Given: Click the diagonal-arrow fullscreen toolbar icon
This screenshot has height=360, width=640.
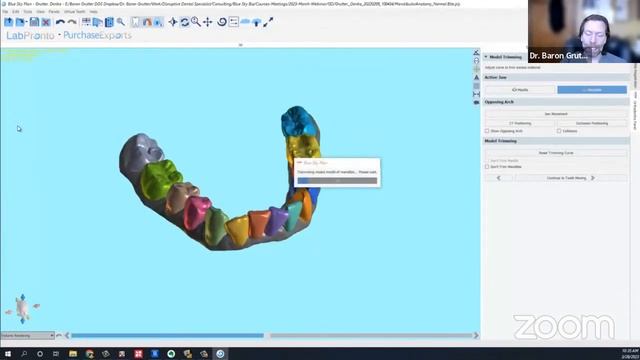Looking at the screenshot, I should (x=268, y=22).
